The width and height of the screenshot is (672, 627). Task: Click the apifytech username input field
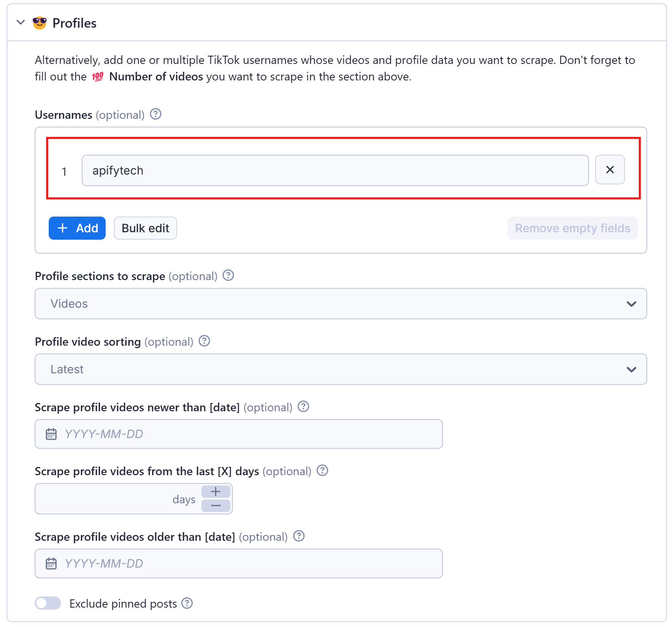[x=334, y=170]
